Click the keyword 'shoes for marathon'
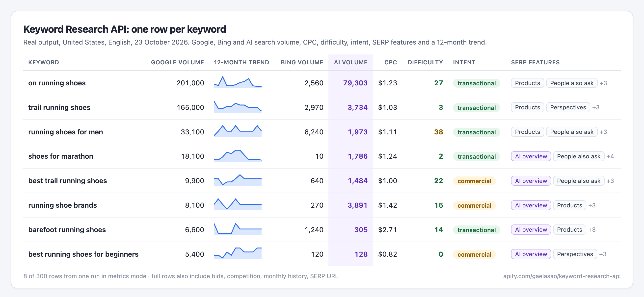The width and height of the screenshot is (644, 297). (60, 156)
